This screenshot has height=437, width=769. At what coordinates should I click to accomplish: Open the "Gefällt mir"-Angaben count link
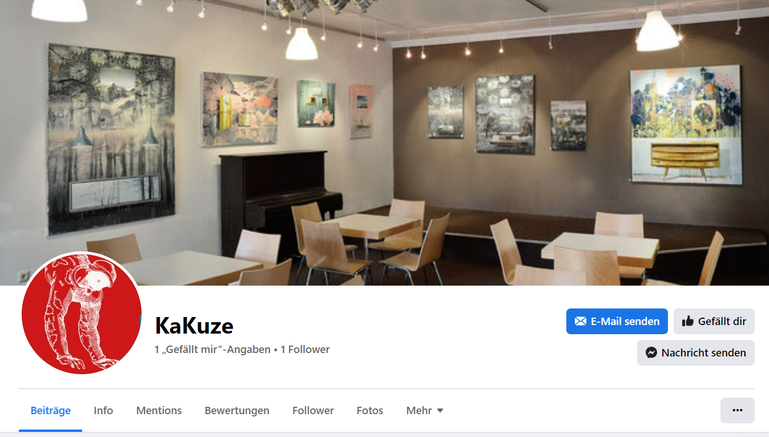(212, 350)
